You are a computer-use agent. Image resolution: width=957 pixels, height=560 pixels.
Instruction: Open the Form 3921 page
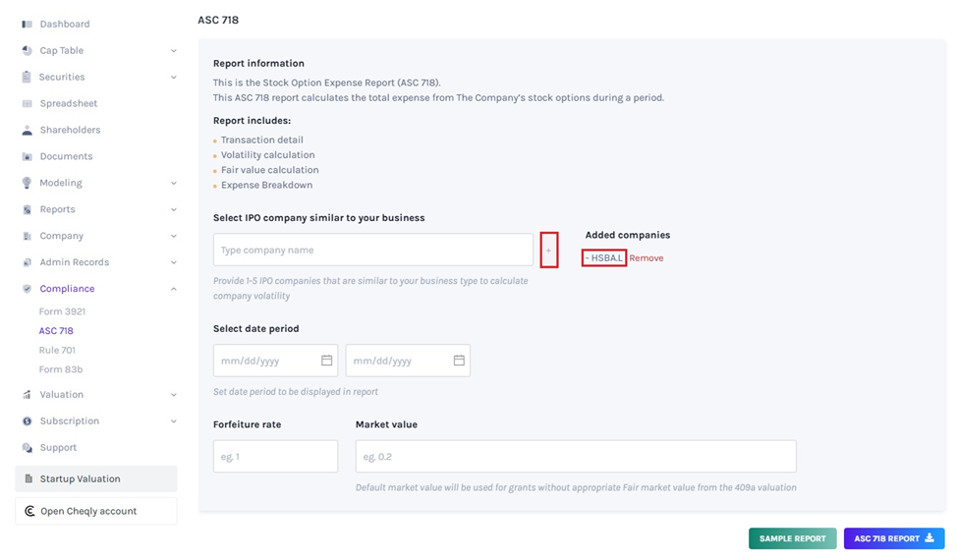[62, 311]
